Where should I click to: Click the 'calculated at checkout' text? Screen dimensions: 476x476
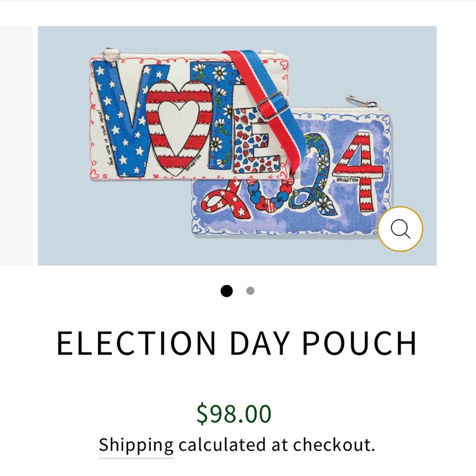[x=277, y=445]
